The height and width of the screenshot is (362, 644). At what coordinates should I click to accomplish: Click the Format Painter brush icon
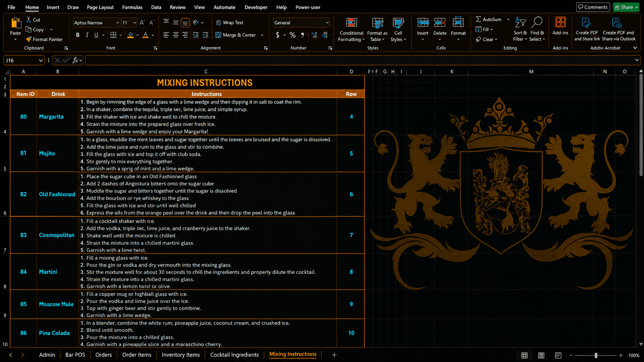(x=29, y=39)
